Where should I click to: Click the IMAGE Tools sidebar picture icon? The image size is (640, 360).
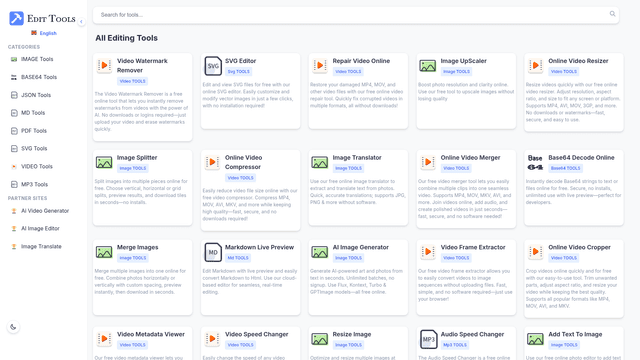pyautogui.click(x=14, y=59)
